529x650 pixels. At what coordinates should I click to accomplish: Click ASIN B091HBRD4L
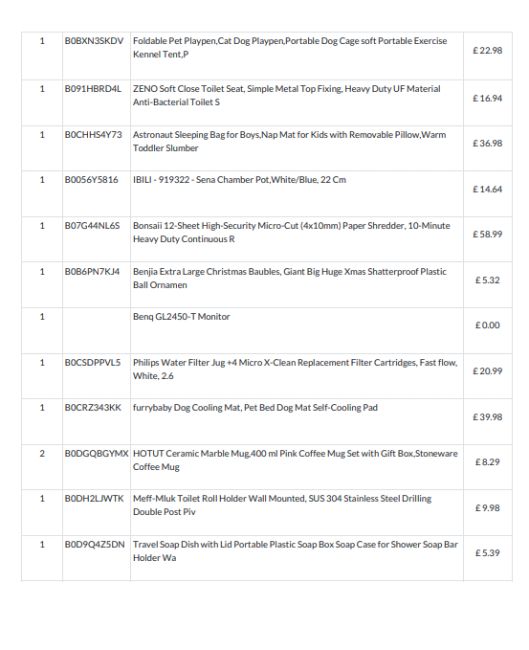tap(93, 89)
